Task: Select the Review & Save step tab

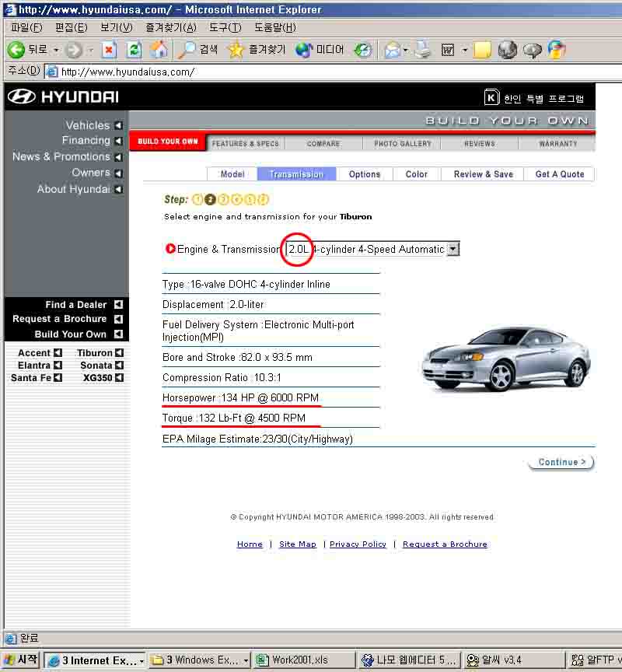Action: (x=483, y=174)
